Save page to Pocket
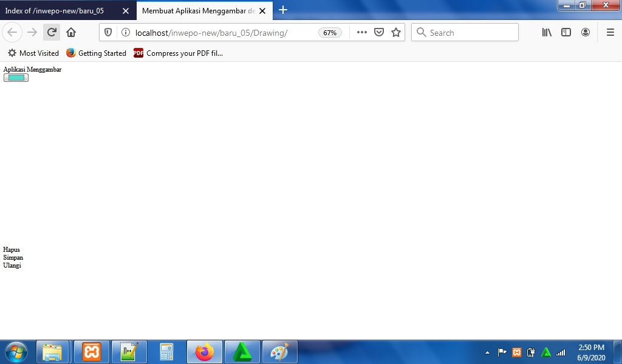 coord(379,33)
